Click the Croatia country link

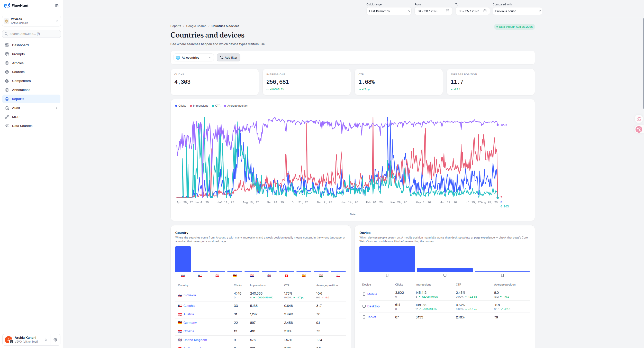189,331
